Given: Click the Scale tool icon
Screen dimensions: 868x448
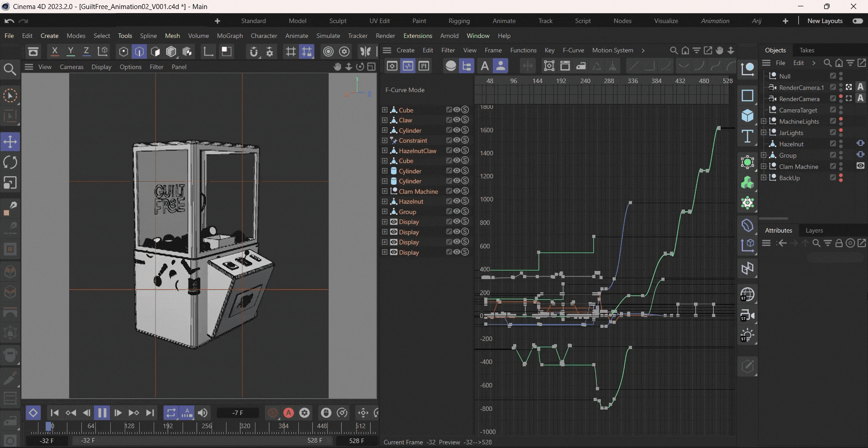Looking at the screenshot, I should [10, 183].
